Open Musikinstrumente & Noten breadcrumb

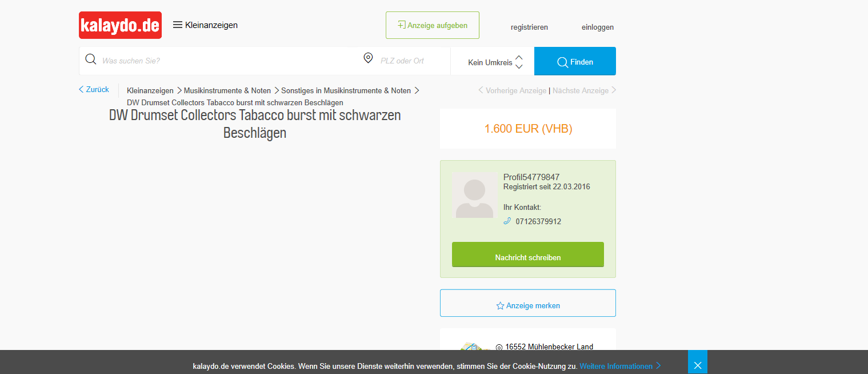coord(227,90)
